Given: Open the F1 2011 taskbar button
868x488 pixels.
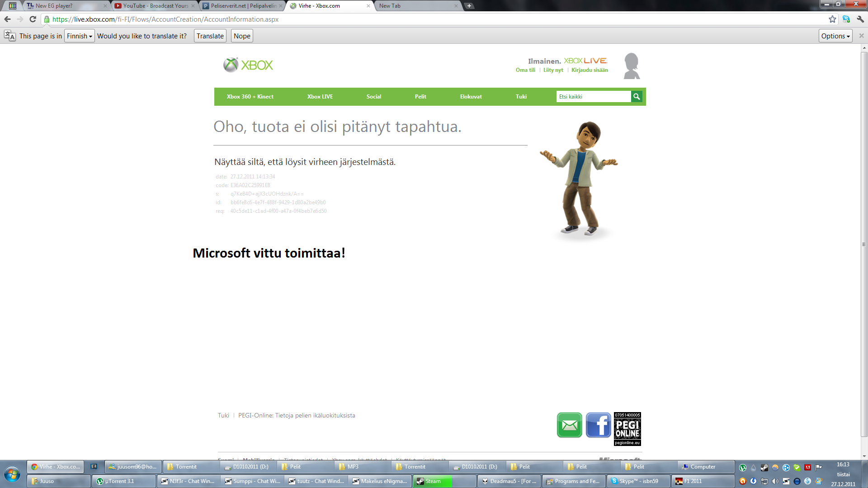Looking at the screenshot, I should coord(703,481).
